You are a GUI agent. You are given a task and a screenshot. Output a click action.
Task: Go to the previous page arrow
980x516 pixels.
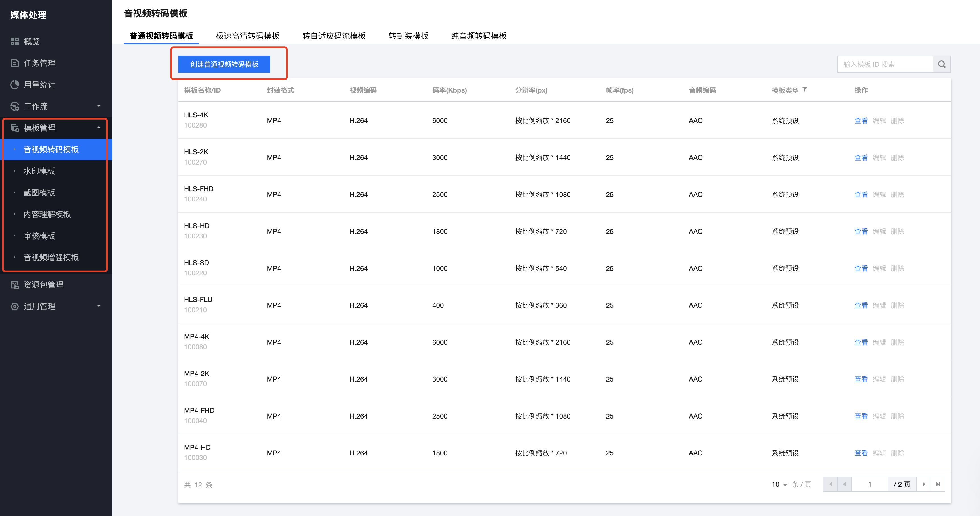(844, 484)
